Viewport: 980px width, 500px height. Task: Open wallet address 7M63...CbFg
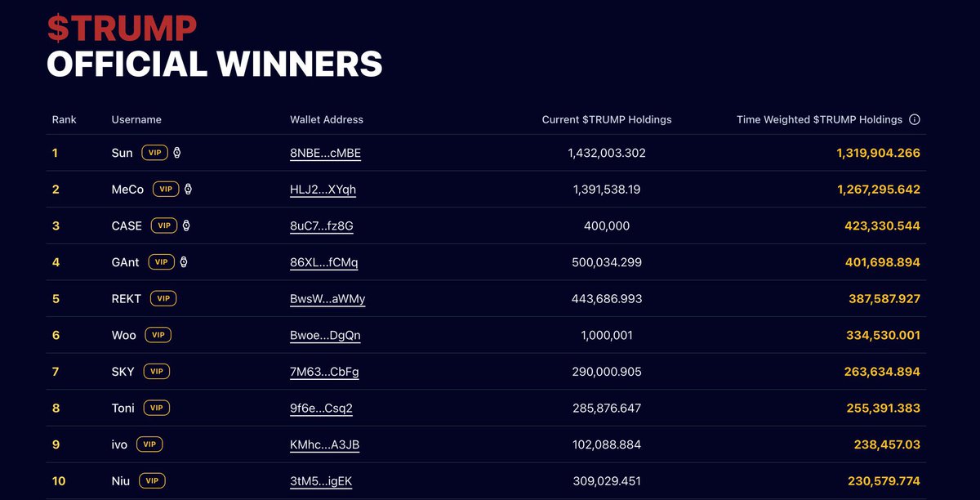point(324,372)
